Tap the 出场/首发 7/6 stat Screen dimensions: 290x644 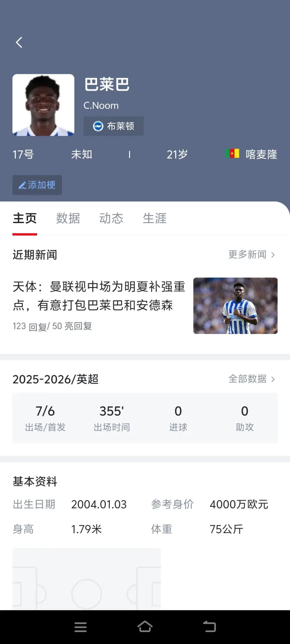(45, 418)
